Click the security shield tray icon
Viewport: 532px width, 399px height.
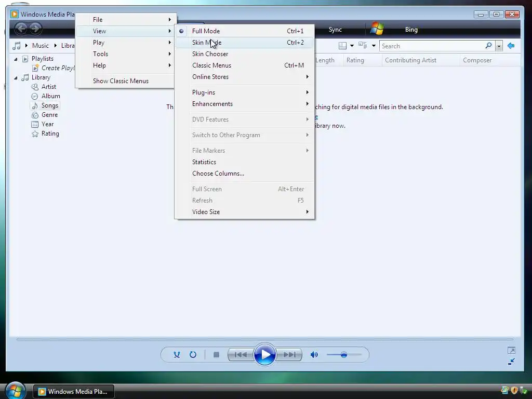(514, 390)
